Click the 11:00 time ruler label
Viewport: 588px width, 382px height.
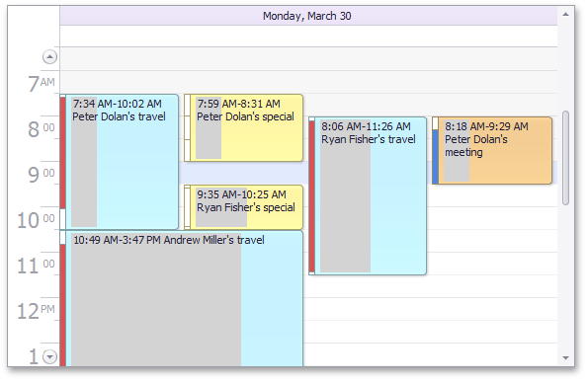(x=36, y=266)
